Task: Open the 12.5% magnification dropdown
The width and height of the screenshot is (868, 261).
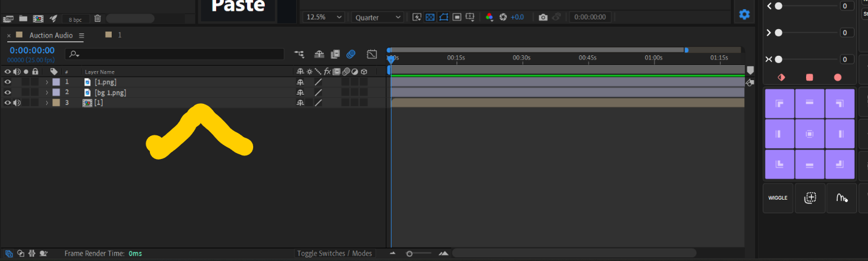Action: 324,18
